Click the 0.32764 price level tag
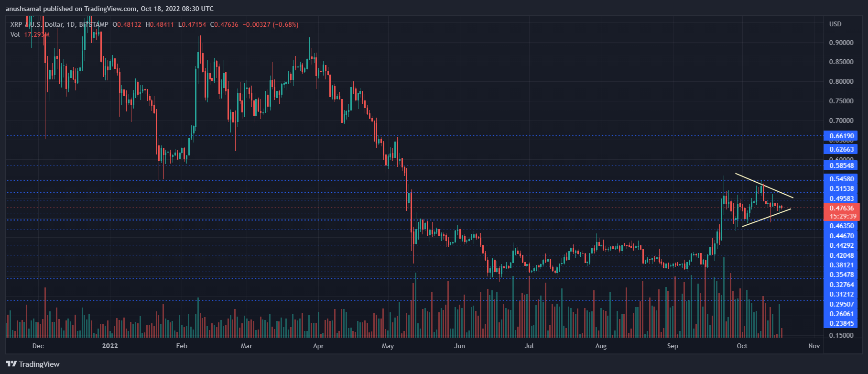This screenshot has height=374, width=868. [x=841, y=285]
